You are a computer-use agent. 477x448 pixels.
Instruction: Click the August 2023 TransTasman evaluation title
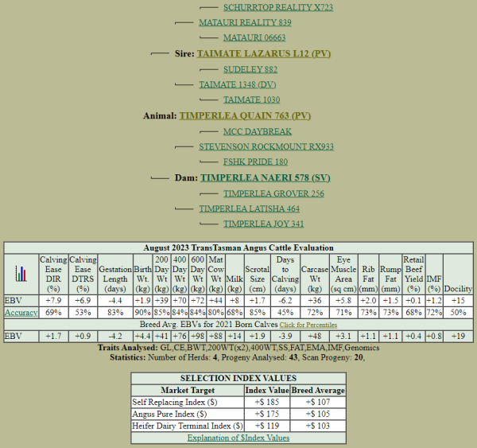tap(238, 248)
